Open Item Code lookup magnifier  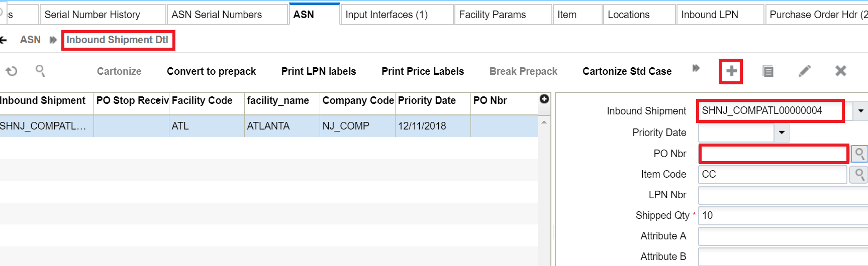pos(859,174)
